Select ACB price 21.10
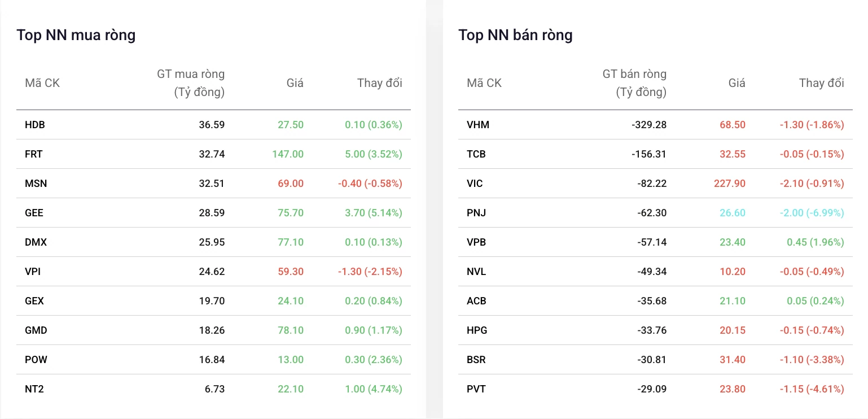The image size is (868, 419). tap(733, 301)
